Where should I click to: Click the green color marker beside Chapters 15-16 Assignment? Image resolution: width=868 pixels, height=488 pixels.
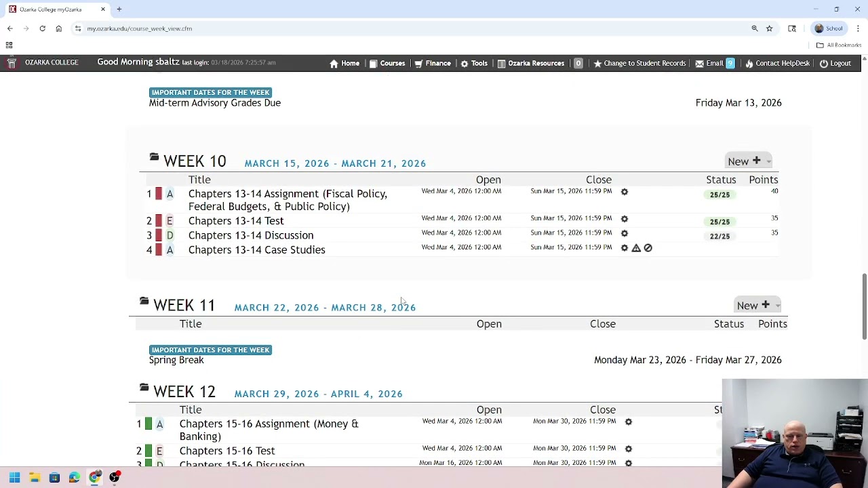(149, 424)
